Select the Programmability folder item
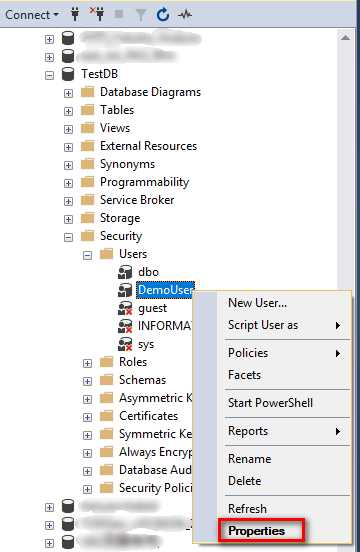Viewport: 360px width, 552px height. pyautogui.click(x=144, y=182)
